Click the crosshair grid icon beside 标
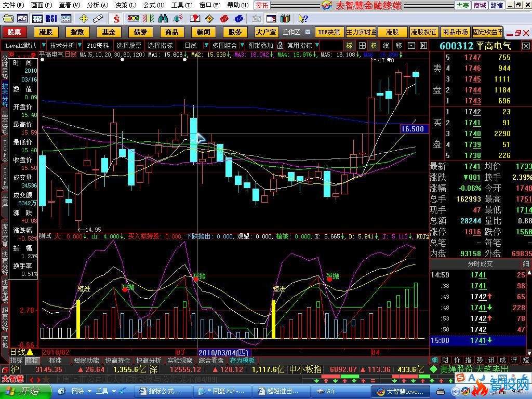This screenshot has height=399, width=532. point(362,46)
